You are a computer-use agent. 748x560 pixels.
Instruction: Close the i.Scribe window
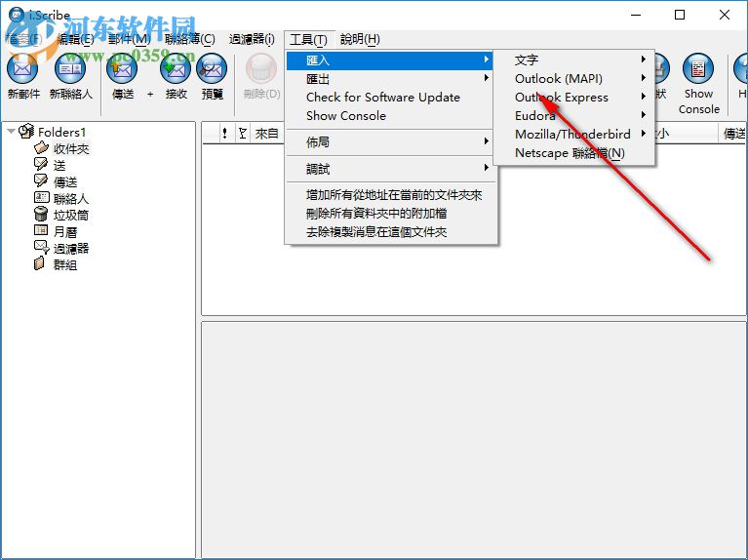point(725,15)
